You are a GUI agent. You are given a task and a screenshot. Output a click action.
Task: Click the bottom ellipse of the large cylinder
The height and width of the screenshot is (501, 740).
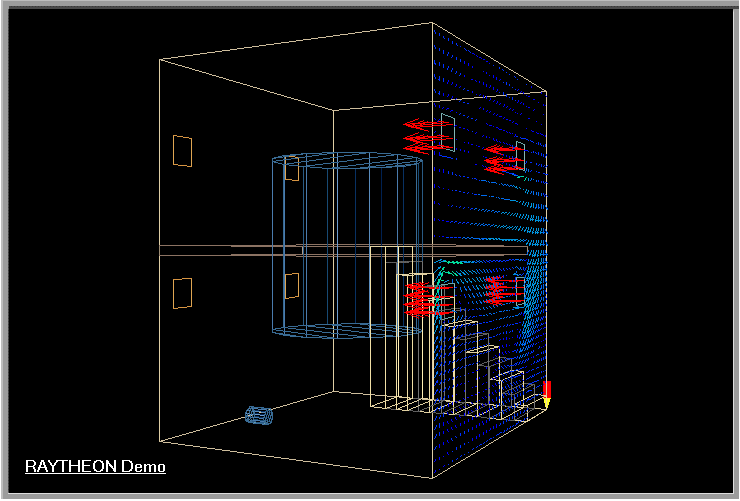coord(347,330)
